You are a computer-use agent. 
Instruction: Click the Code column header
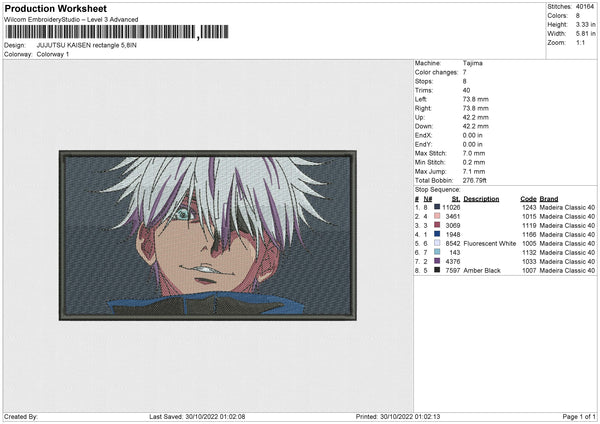pyautogui.click(x=528, y=198)
